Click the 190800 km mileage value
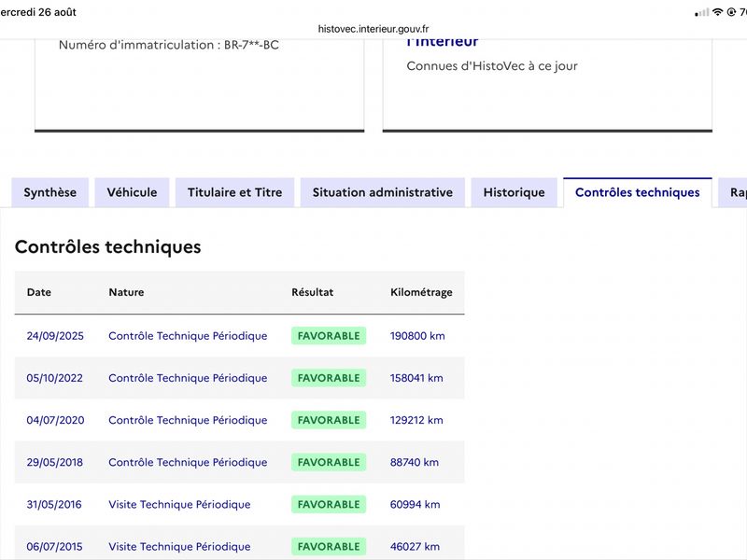The width and height of the screenshot is (747, 560). tap(417, 336)
